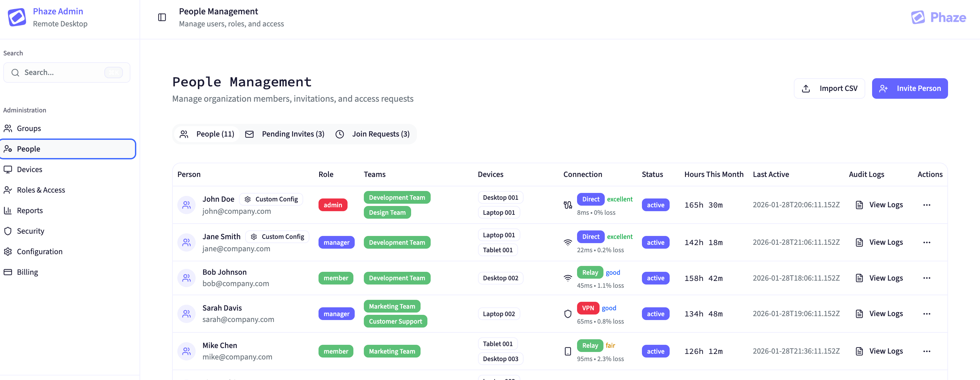The height and width of the screenshot is (380, 980).
Task: Click the Wi-Fi icon in Jane Smith's row
Action: click(568, 242)
